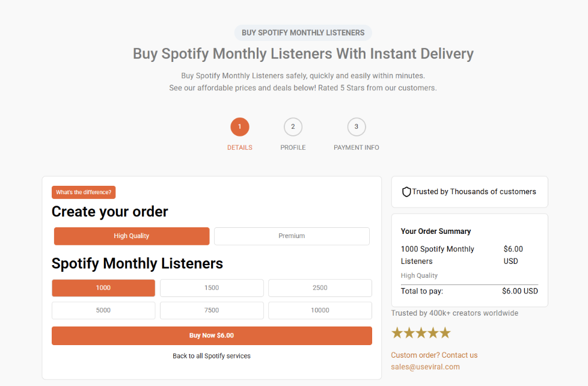This screenshot has width=588, height=386.
Task: Click the Payment Info step label
Action: (357, 147)
